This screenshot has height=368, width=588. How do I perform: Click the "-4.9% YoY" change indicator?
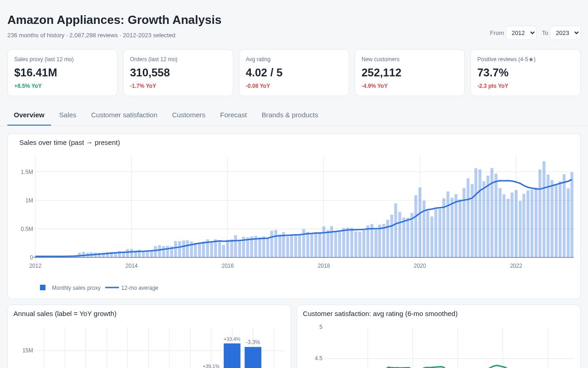374,86
